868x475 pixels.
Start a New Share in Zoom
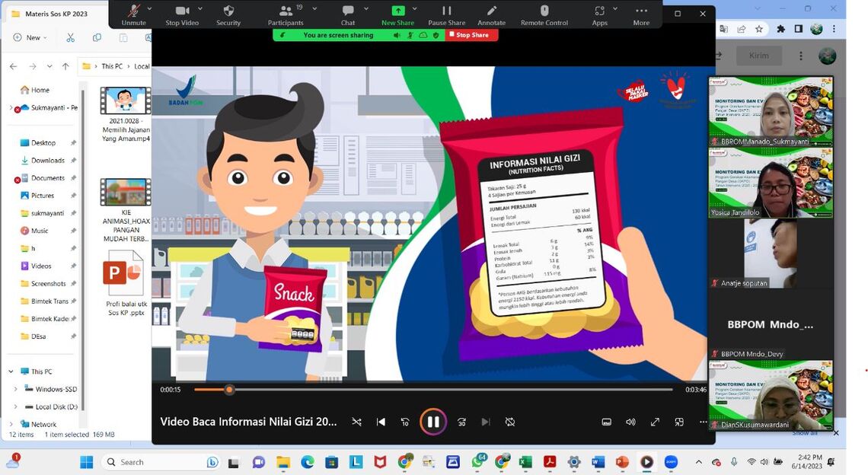[x=397, y=14]
